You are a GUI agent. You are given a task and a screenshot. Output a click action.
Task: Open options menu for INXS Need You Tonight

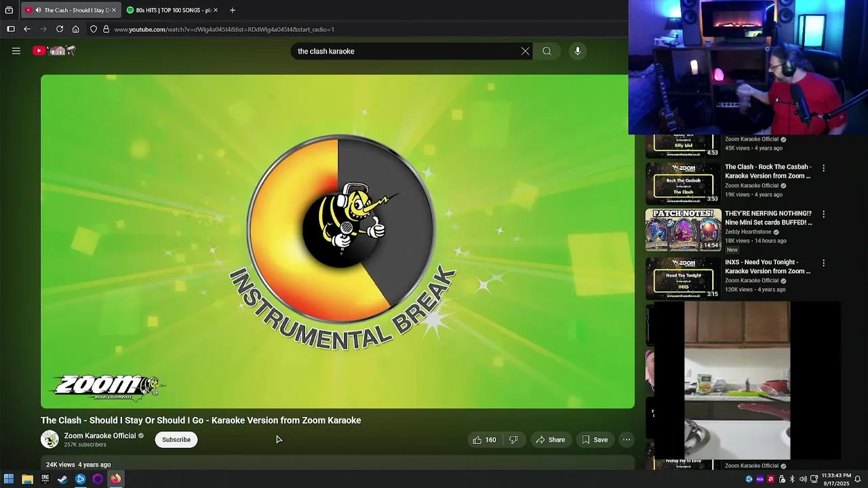[824, 263]
